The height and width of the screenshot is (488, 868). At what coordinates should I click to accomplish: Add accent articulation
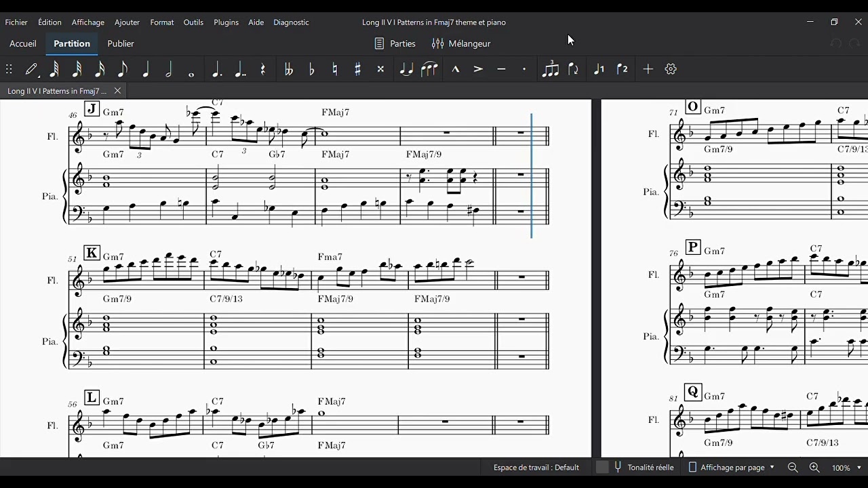478,69
